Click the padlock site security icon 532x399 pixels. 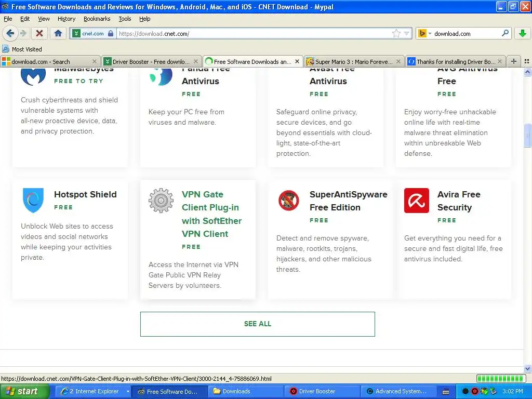111,33
